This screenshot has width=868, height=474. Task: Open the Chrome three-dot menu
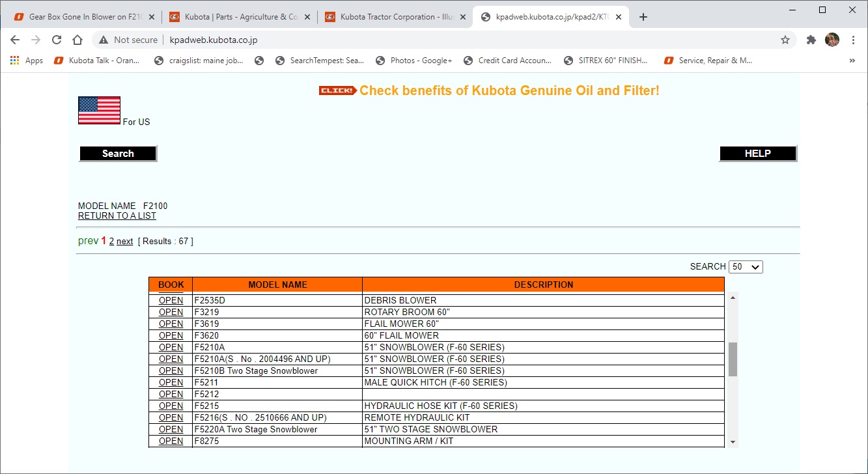tap(853, 40)
